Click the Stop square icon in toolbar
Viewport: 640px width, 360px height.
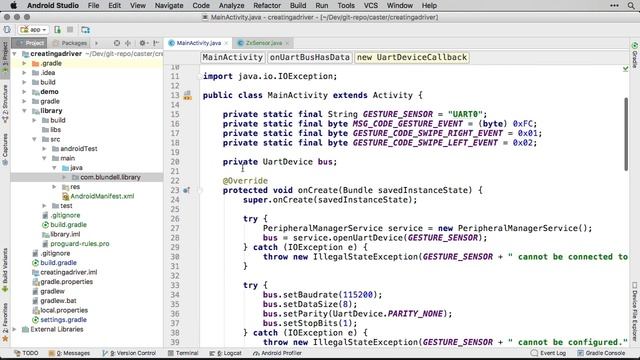[70, 30]
